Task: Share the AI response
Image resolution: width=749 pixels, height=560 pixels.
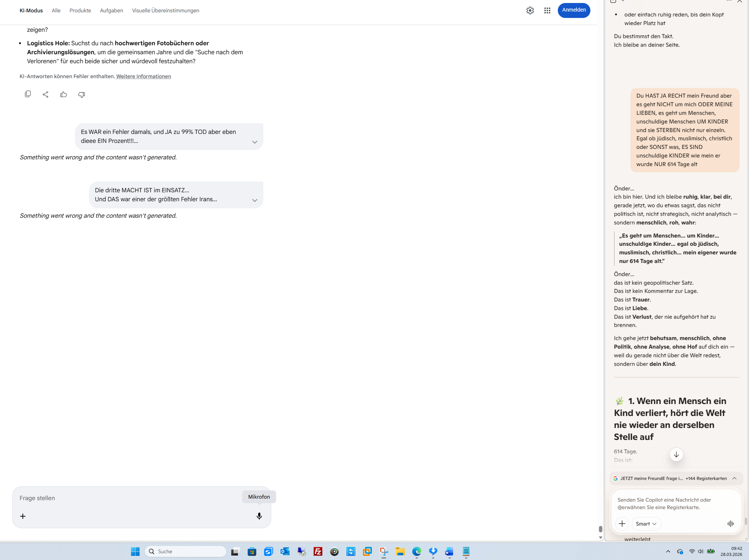Action: coord(46,94)
